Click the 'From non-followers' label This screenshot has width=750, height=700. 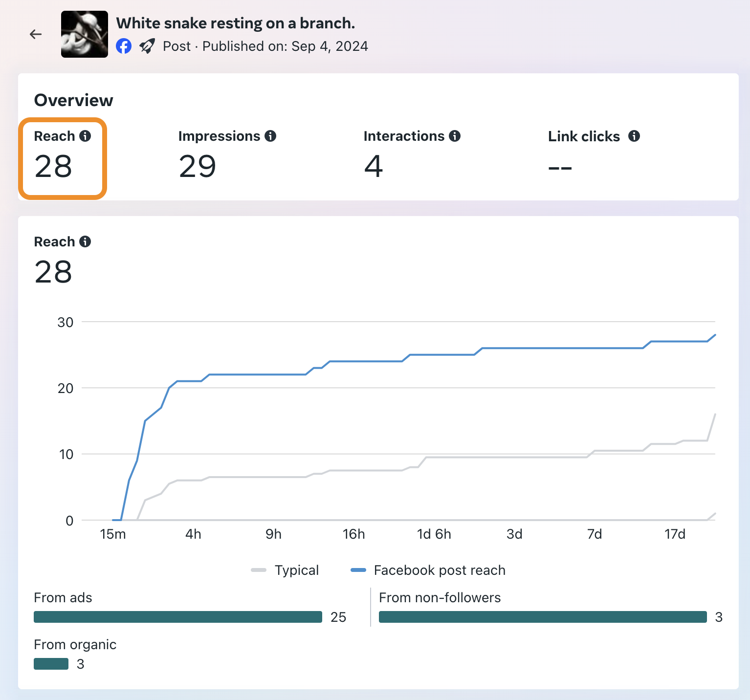coord(440,597)
